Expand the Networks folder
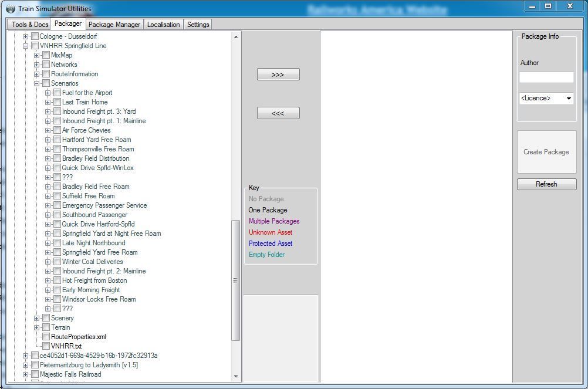The height and width of the screenshot is (389, 588). point(37,65)
